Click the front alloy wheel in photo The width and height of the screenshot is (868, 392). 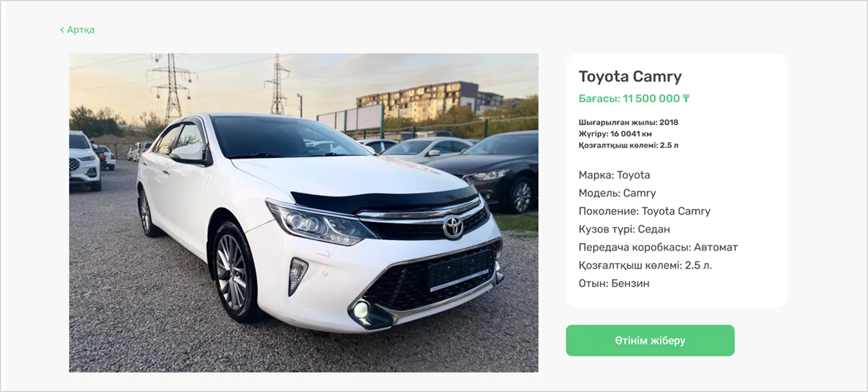pos(234,271)
